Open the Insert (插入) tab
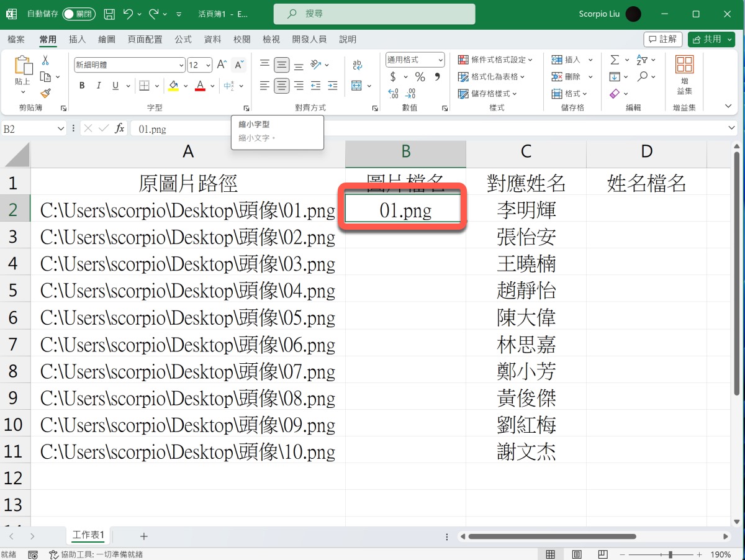The width and height of the screenshot is (745, 560). pyautogui.click(x=77, y=39)
